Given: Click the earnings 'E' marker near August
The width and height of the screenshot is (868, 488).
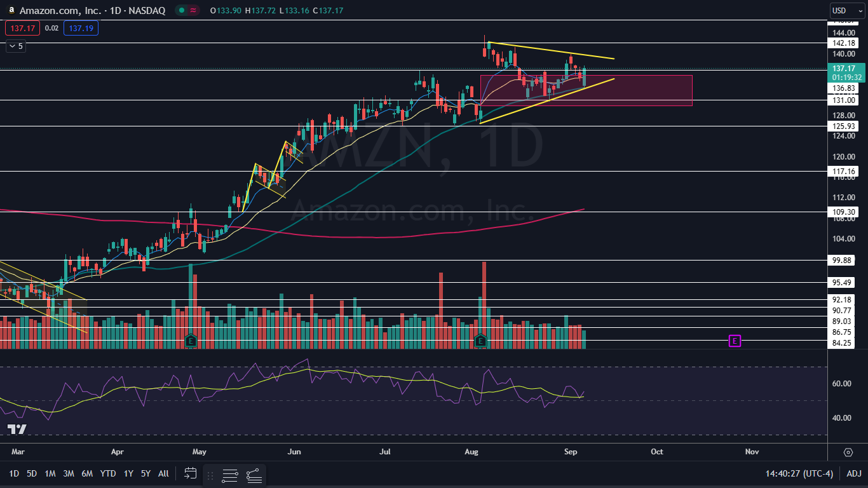Looking at the screenshot, I should [480, 341].
